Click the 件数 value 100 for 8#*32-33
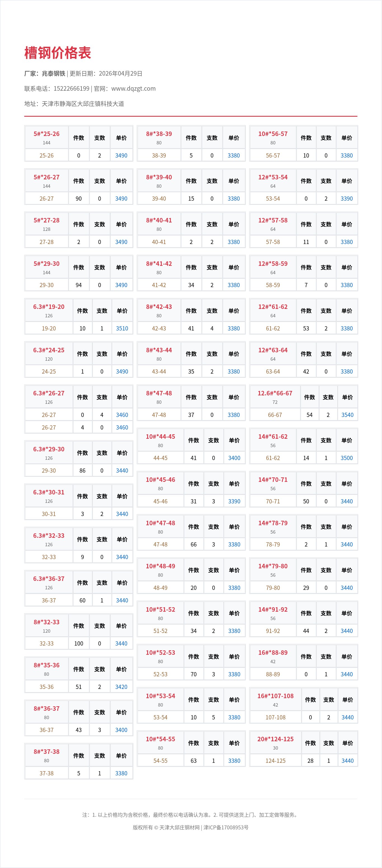Image resolution: width=382 pixels, height=868 pixels. [x=78, y=644]
